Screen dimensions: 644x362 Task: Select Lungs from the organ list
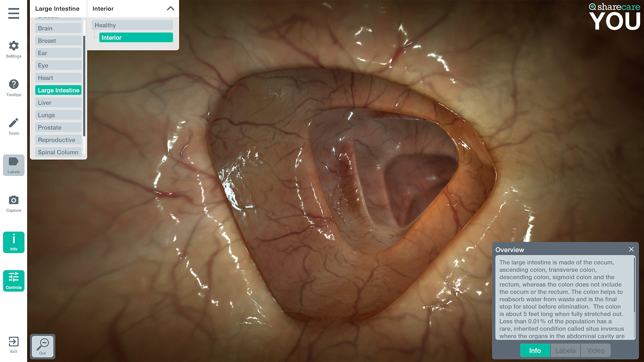pyautogui.click(x=58, y=115)
